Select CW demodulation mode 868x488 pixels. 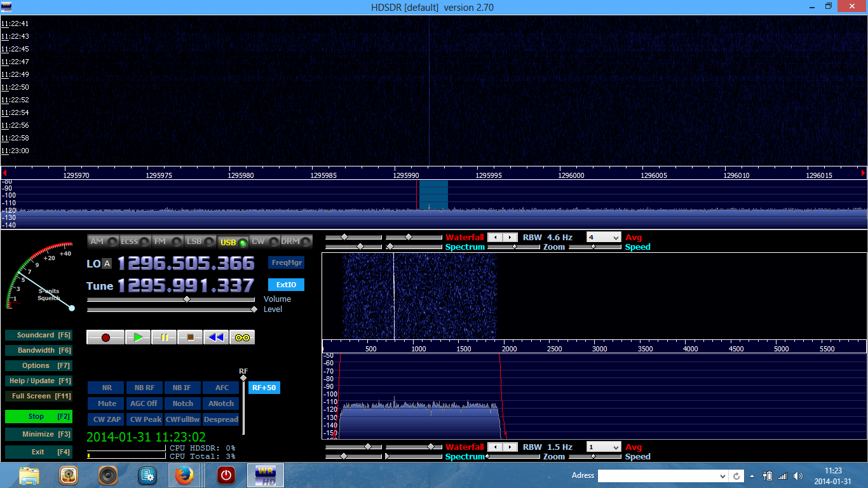(x=265, y=241)
